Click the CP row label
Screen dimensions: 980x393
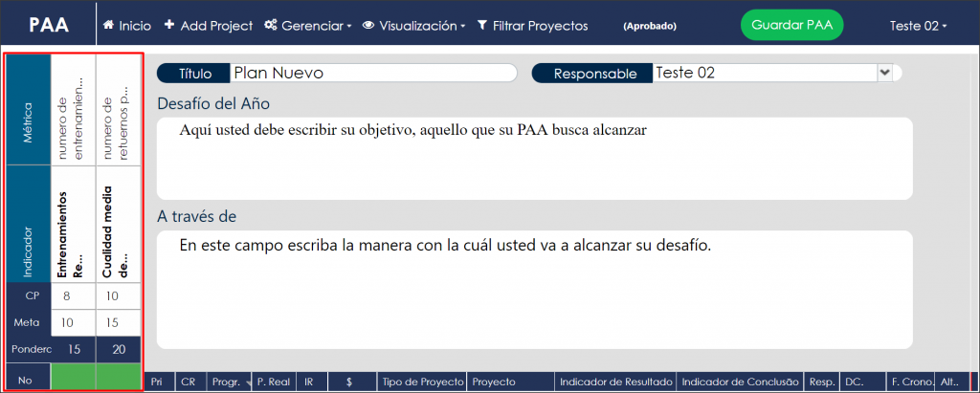tap(28, 296)
